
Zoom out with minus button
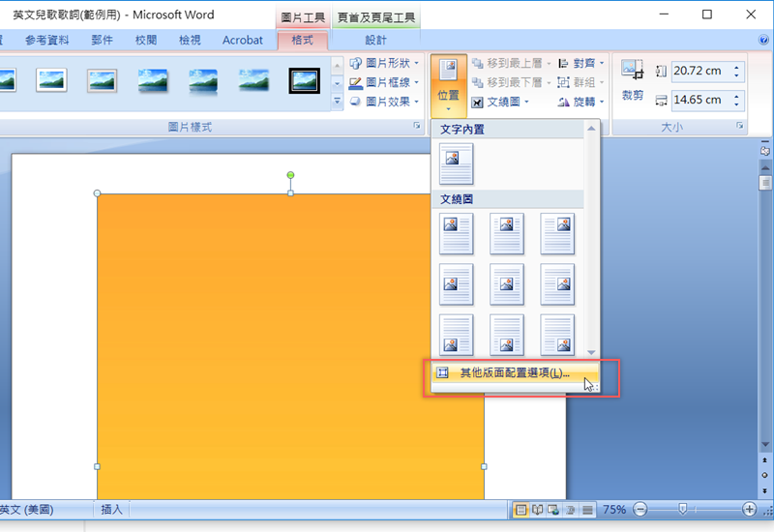(x=640, y=510)
